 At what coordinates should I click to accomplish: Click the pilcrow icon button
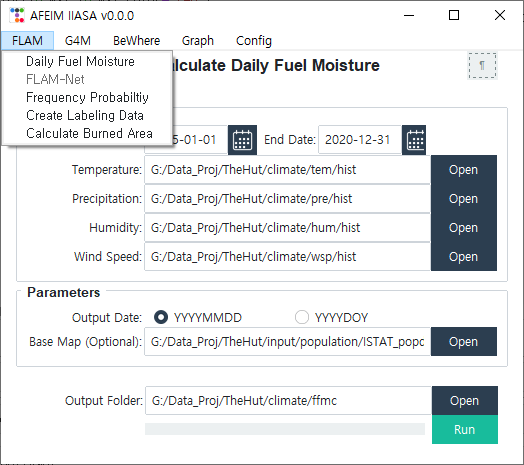482,66
